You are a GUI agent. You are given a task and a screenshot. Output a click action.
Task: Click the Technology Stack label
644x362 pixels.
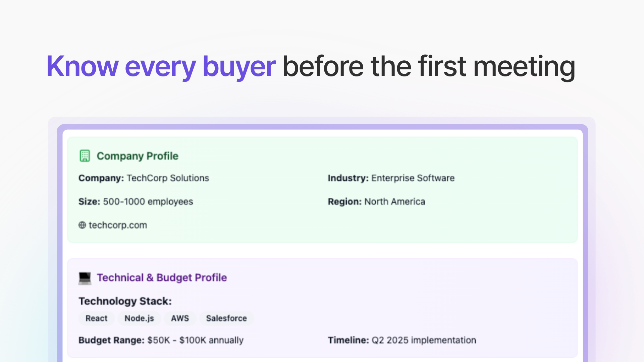coord(125,301)
